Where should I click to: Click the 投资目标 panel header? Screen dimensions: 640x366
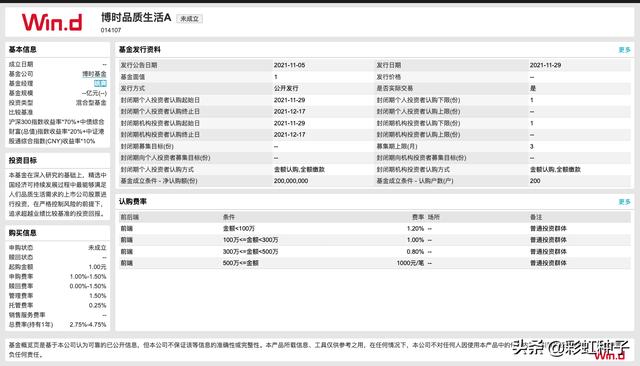22,160
